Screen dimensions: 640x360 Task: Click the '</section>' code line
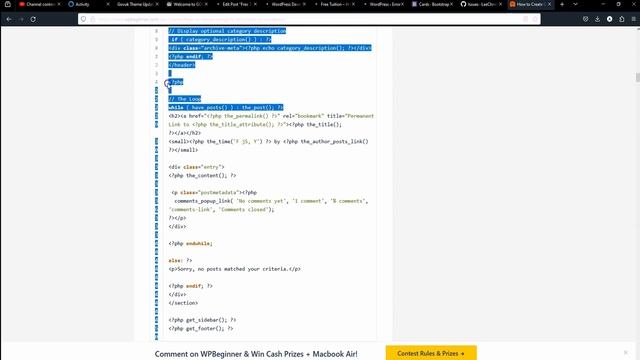point(183,303)
